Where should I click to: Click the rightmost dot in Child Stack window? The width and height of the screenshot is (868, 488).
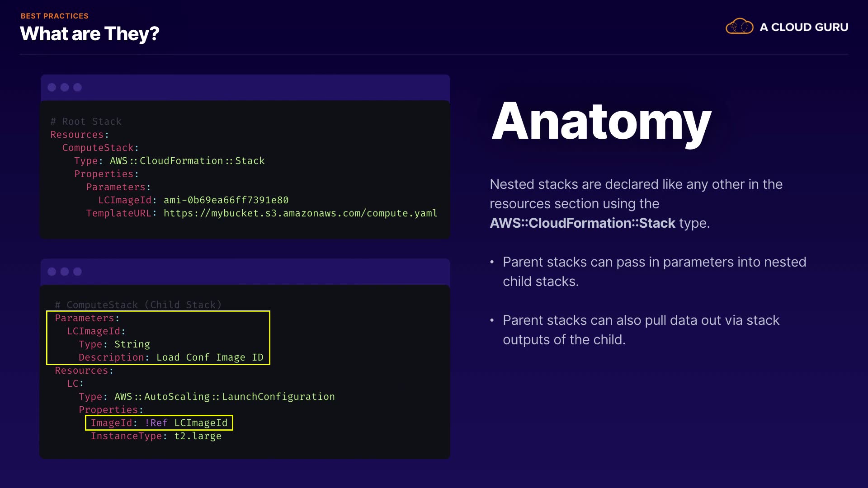[78, 272]
